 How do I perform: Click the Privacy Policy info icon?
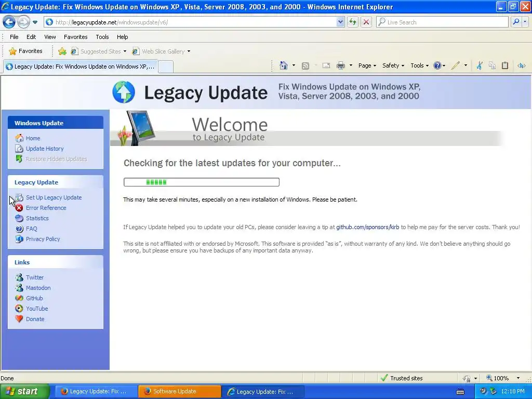pos(19,239)
